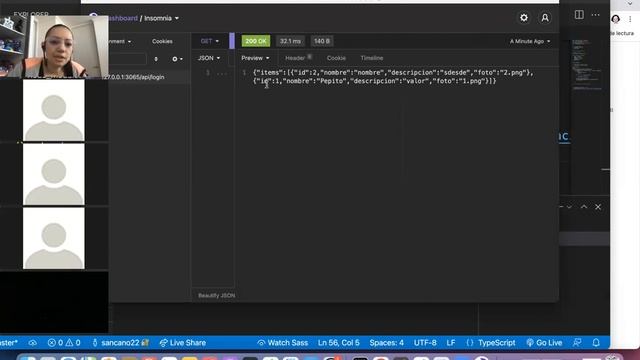
Task: Click the sidebar sort order icon
Action: [156, 59]
